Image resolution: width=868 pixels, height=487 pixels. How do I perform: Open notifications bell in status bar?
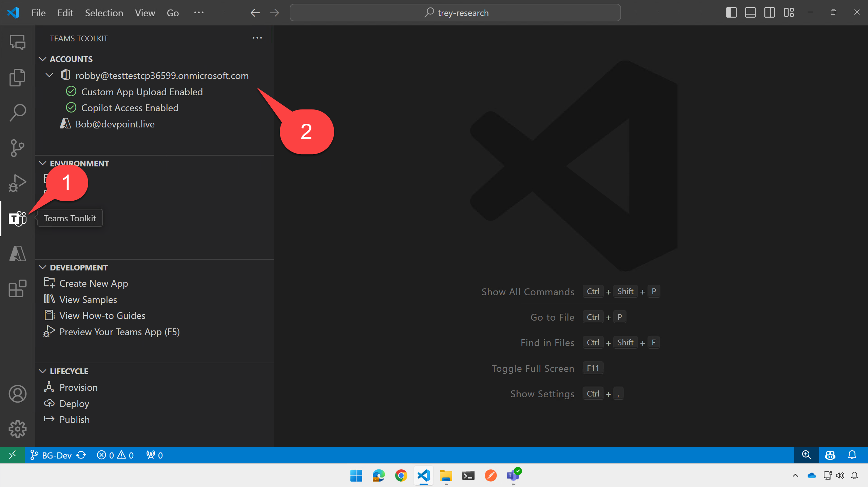(x=852, y=455)
